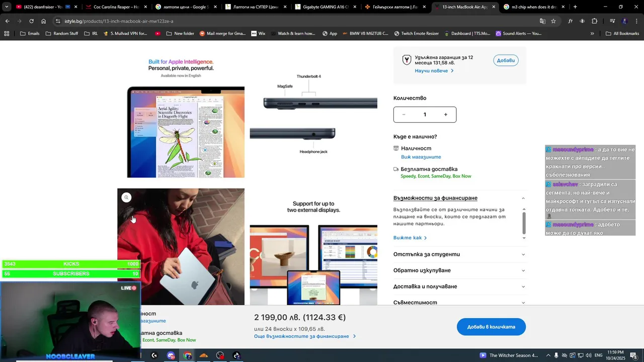Viewport: 644px width, 362px height.
Task: Open The Witcher Season 4 taskbar item
Action: pos(509,355)
